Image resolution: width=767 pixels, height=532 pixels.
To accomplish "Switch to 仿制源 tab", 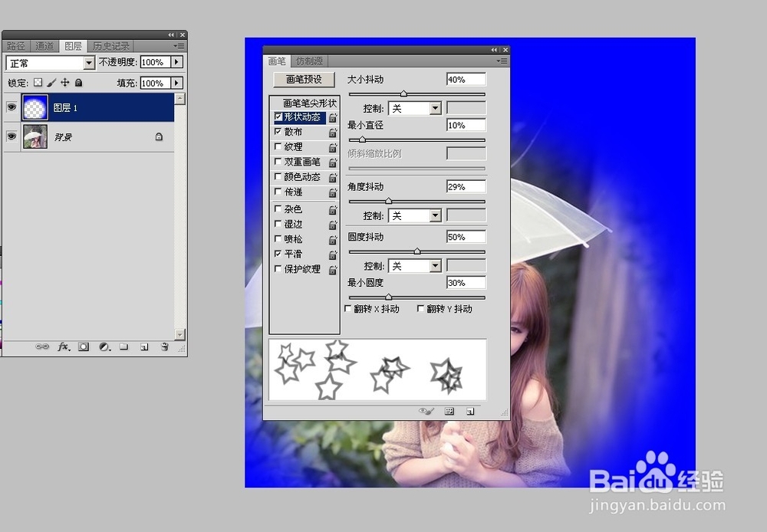I will click(x=309, y=61).
